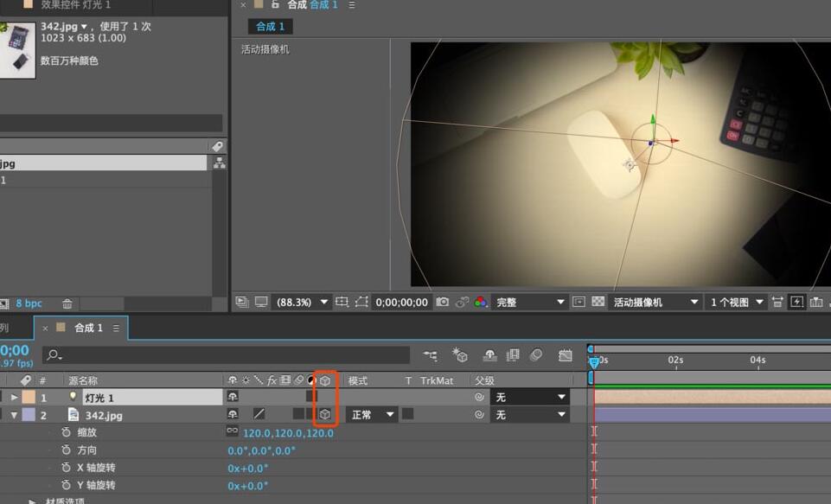Click the viewer timecode 0;00;00;00
This screenshot has width=831, height=504.
click(401, 302)
